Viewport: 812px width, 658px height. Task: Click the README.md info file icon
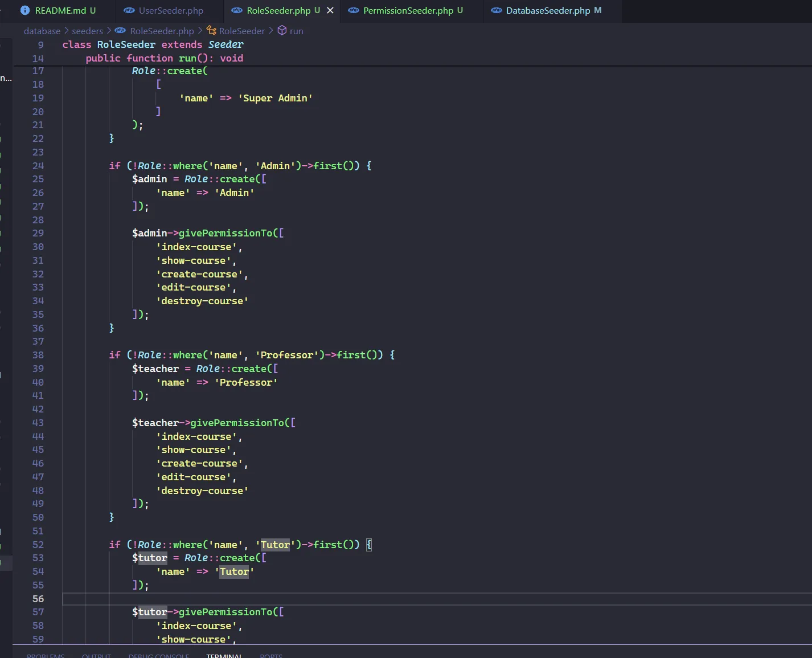coord(24,10)
